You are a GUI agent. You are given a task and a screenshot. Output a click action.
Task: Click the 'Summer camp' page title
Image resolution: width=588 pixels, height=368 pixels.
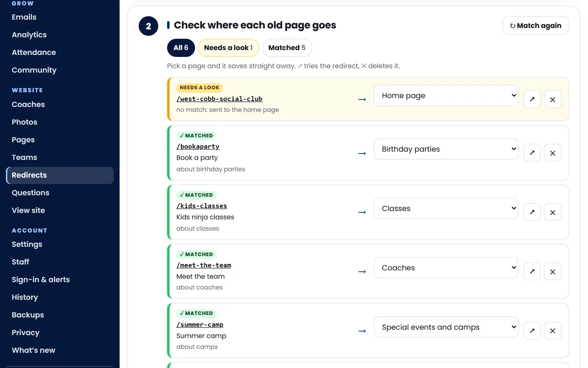point(201,336)
